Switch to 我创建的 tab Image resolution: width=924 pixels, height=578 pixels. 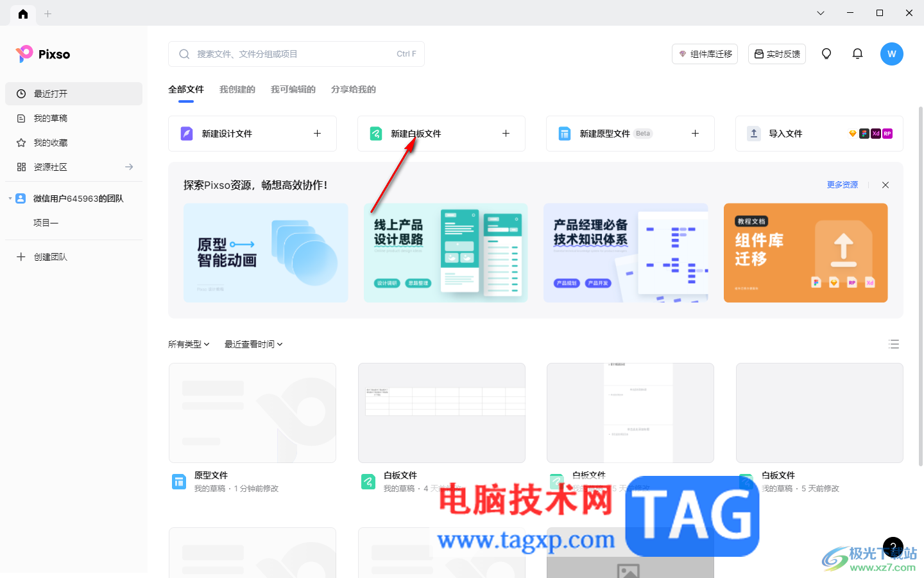237,90
